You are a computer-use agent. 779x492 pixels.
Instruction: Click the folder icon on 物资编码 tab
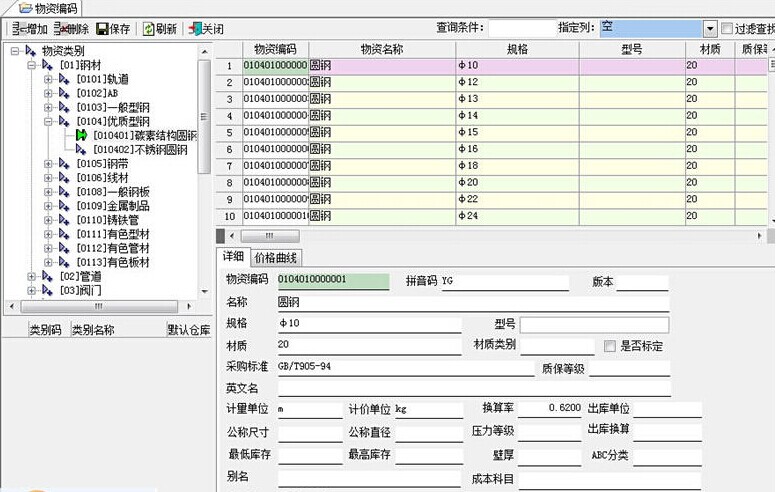click(x=25, y=8)
